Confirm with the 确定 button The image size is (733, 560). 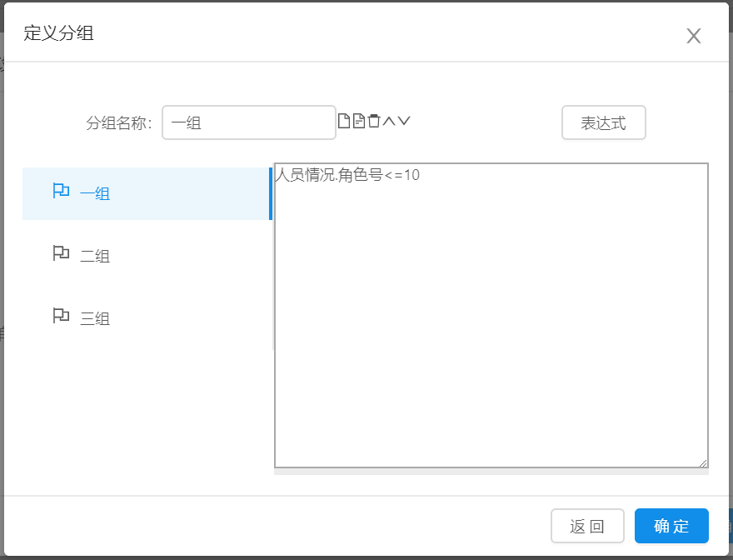pos(671,526)
